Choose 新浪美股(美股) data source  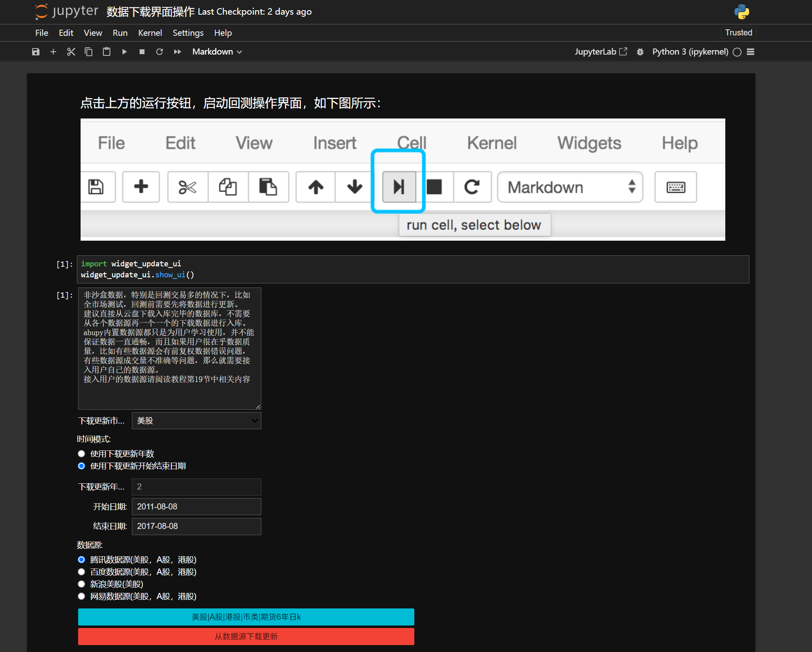81,584
